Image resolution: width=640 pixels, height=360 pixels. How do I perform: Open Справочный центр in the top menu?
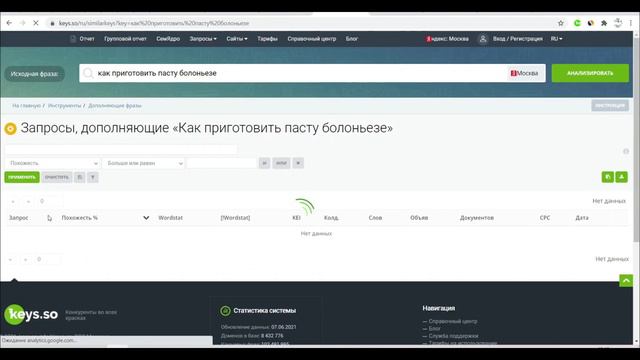pyautogui.click(x=312, y=39)
